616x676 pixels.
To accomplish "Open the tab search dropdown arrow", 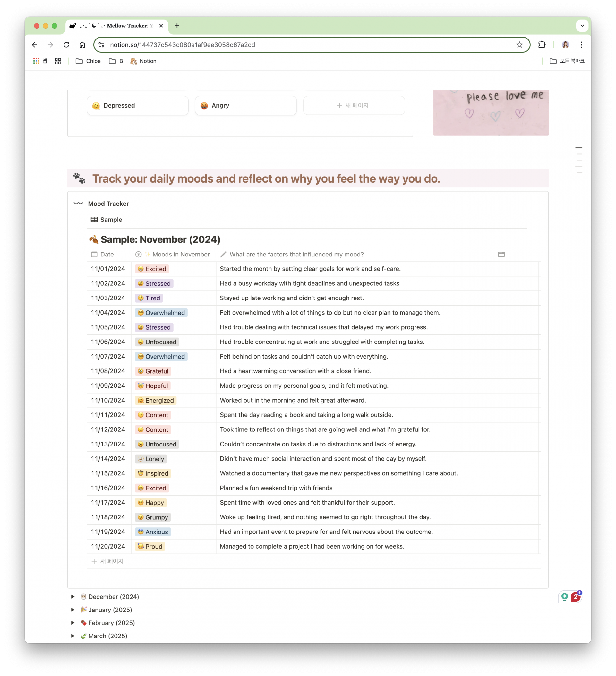I will pos(582,25).
